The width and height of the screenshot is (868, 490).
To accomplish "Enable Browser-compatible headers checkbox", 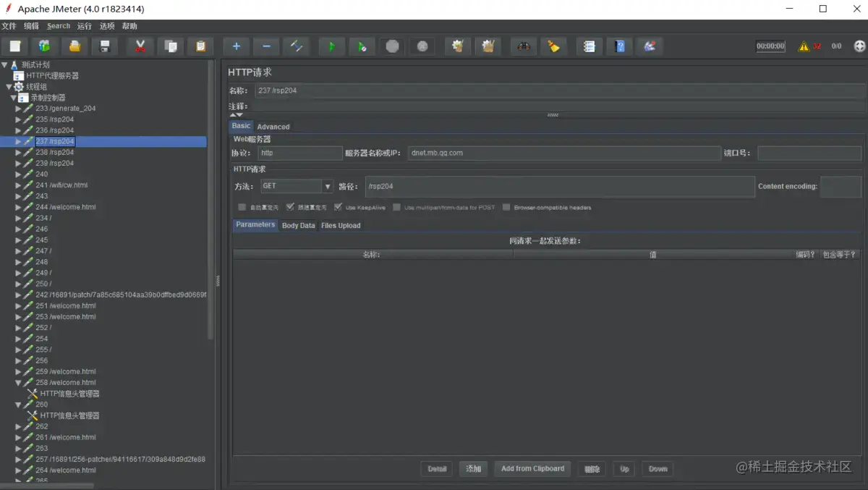I will click(x=506, y=207).
